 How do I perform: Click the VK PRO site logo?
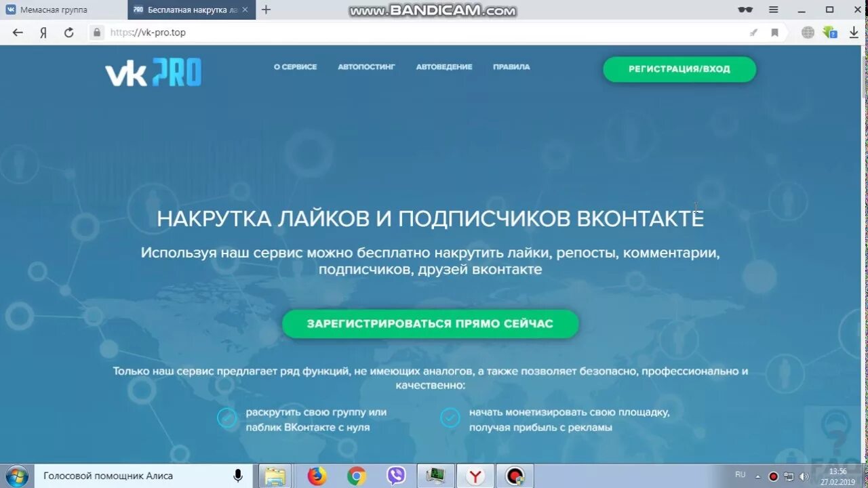point(153,73)
